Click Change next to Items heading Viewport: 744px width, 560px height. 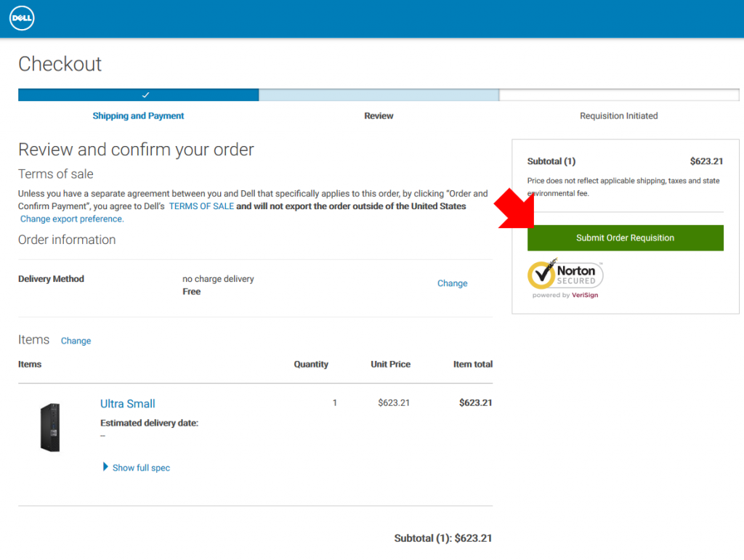(76, 341)
